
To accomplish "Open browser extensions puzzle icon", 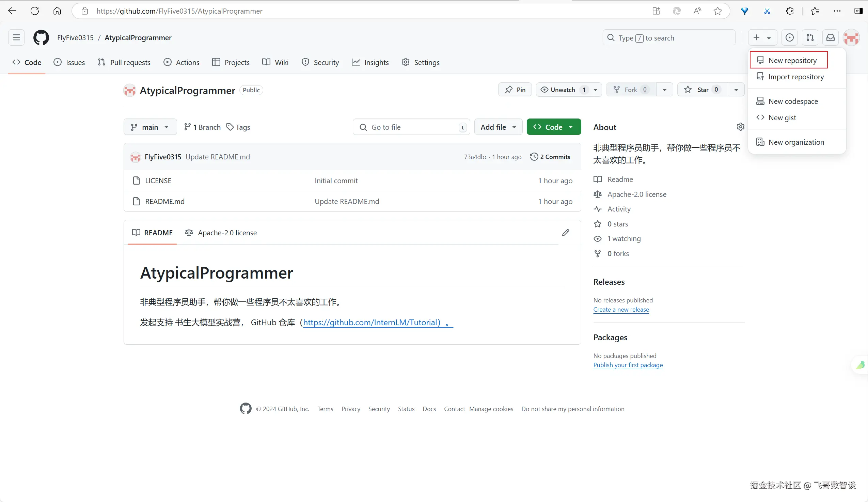I will (x=789, y=11).
